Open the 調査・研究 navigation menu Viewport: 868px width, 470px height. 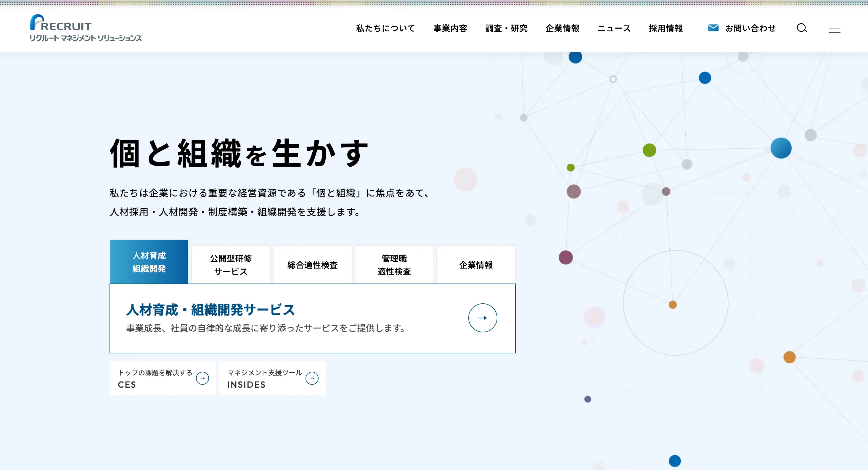506,28
